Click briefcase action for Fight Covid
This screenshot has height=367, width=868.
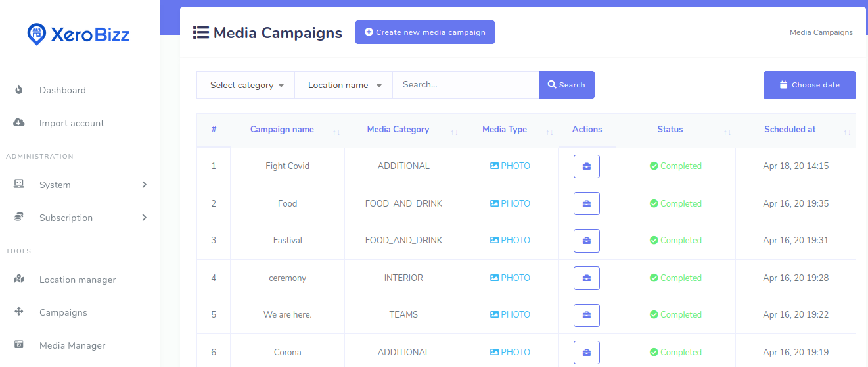tap(587, 166)
